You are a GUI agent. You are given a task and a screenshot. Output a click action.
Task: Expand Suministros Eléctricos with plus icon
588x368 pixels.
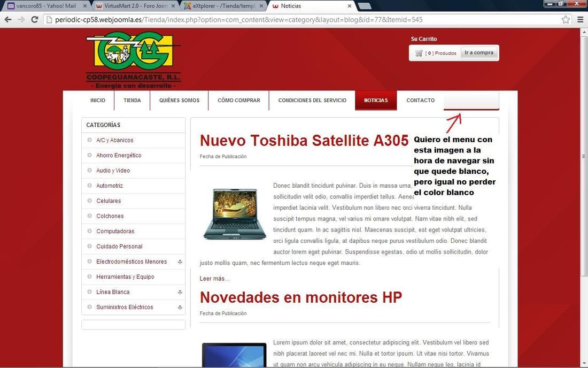(x=180, y=307)
